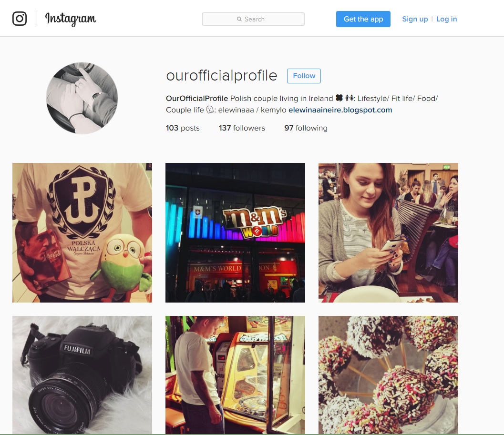Click the magnifier icon in search box
504x435 pixels.
point(239,19)
